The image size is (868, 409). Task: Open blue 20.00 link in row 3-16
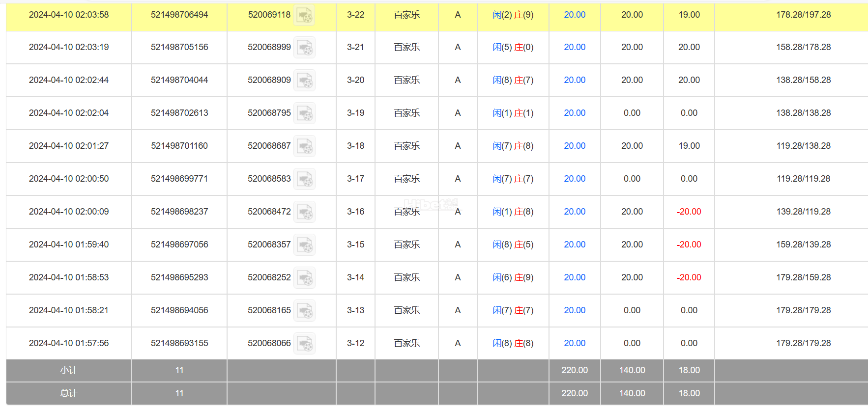[575, 212]
